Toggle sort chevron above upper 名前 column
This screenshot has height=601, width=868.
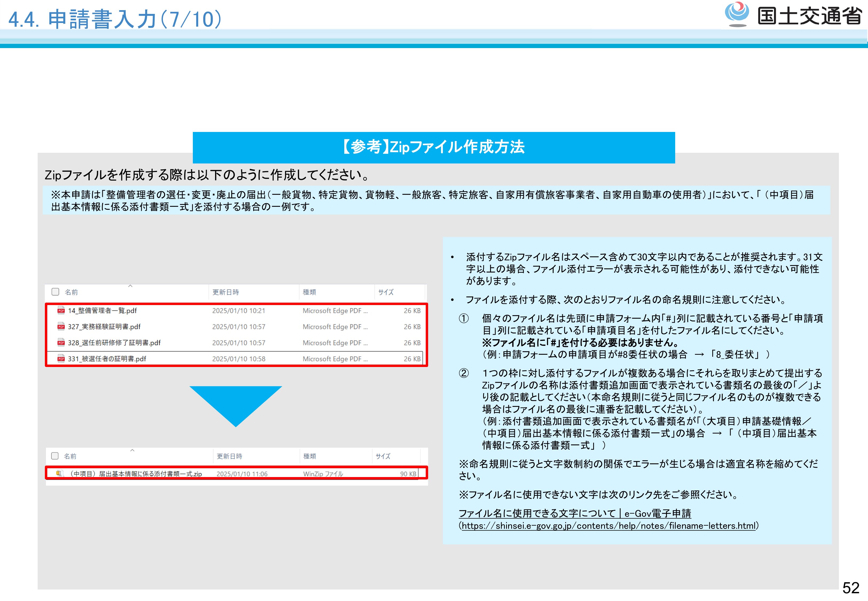pyautogui.click(x=130, y=286)
